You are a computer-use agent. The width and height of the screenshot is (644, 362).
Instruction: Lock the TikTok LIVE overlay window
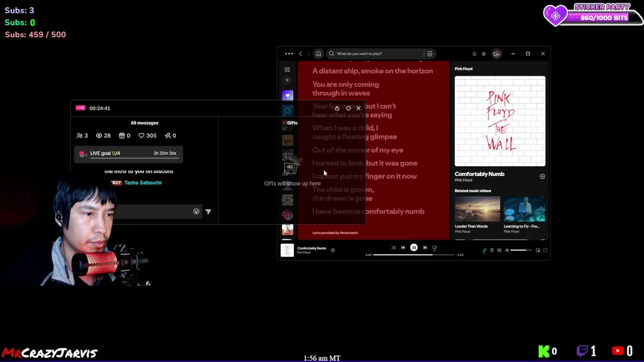tap(337, 108)
